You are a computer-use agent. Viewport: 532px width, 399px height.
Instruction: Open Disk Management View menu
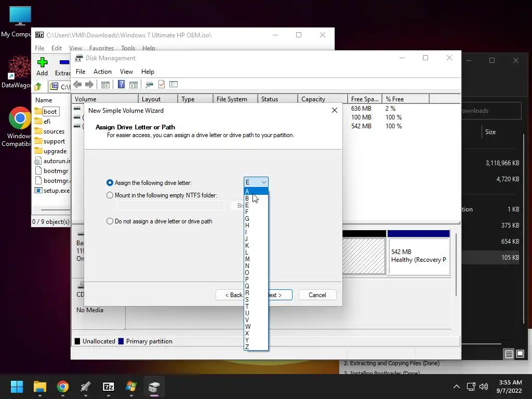126,72
